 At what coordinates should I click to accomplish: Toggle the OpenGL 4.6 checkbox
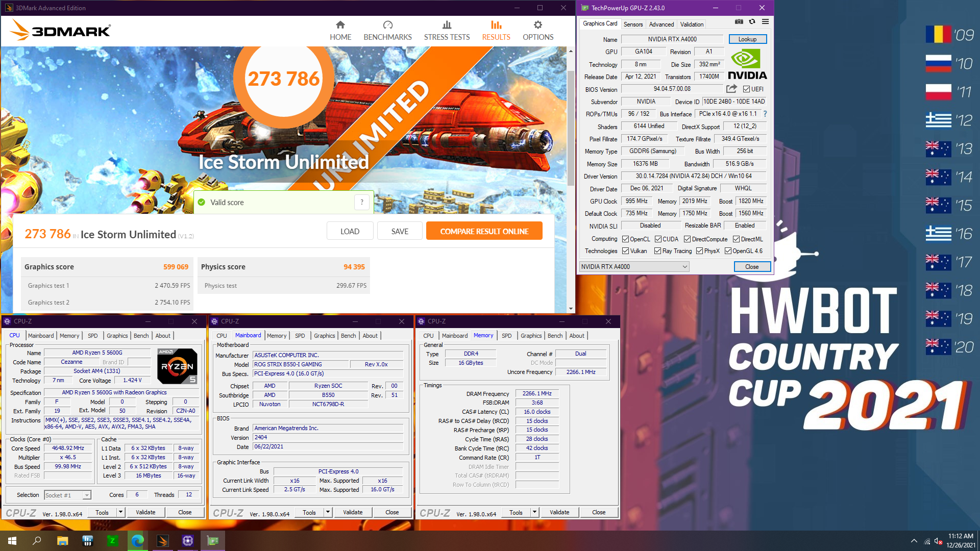coord(728,251)
